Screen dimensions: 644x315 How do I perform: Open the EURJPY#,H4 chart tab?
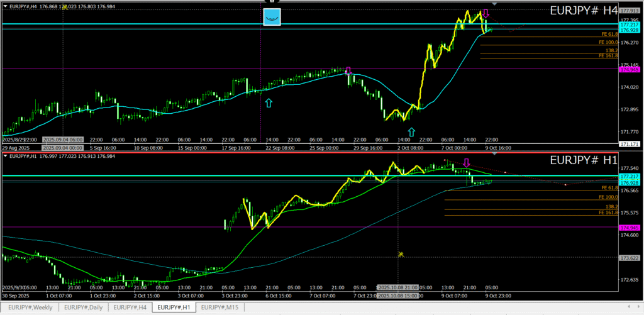click(x=130, y=307)
